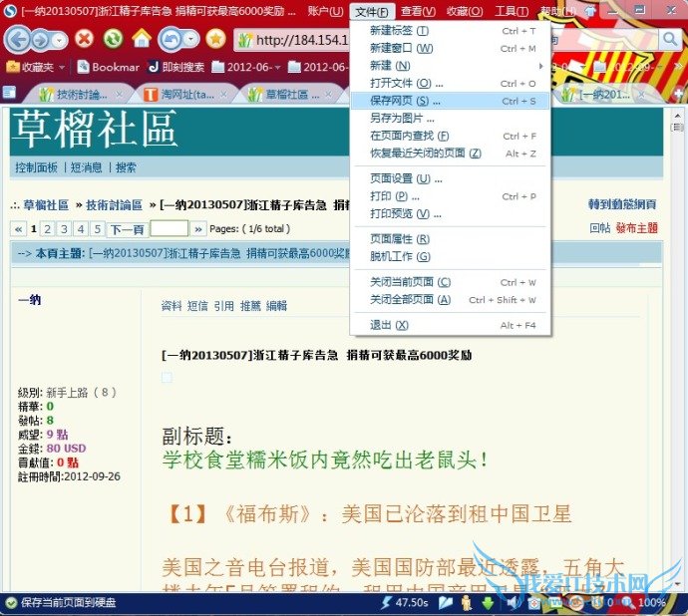Open the 即刻搜索 bookmark
Viewport: 688px width, 616px height.
[175, 67]
